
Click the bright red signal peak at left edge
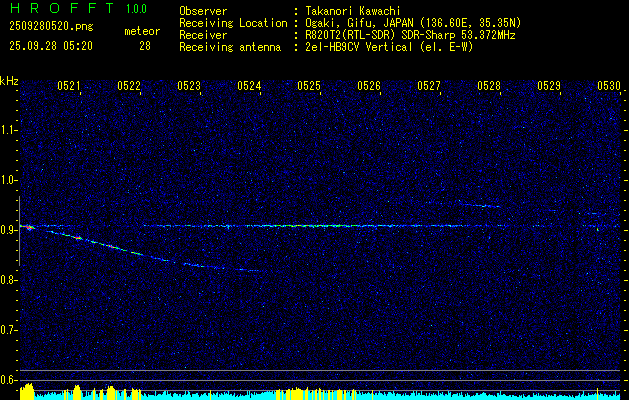(29, 228)
